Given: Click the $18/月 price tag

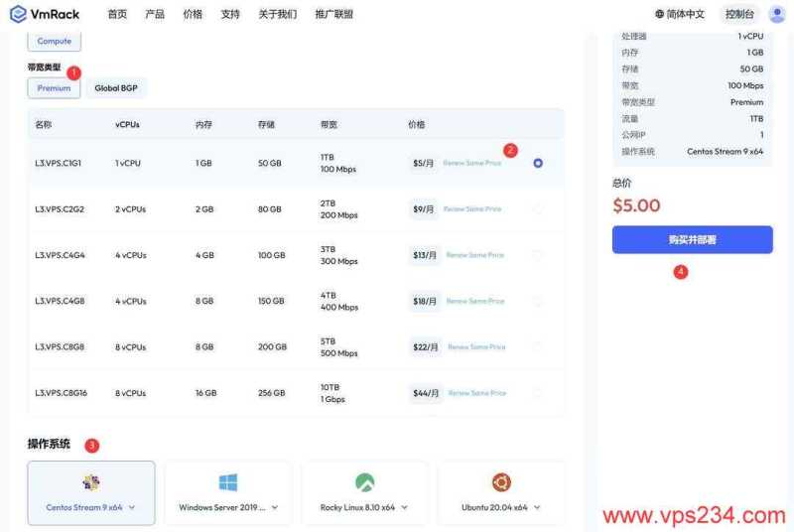Looking at the screenshot, I should tap(425, 301).
